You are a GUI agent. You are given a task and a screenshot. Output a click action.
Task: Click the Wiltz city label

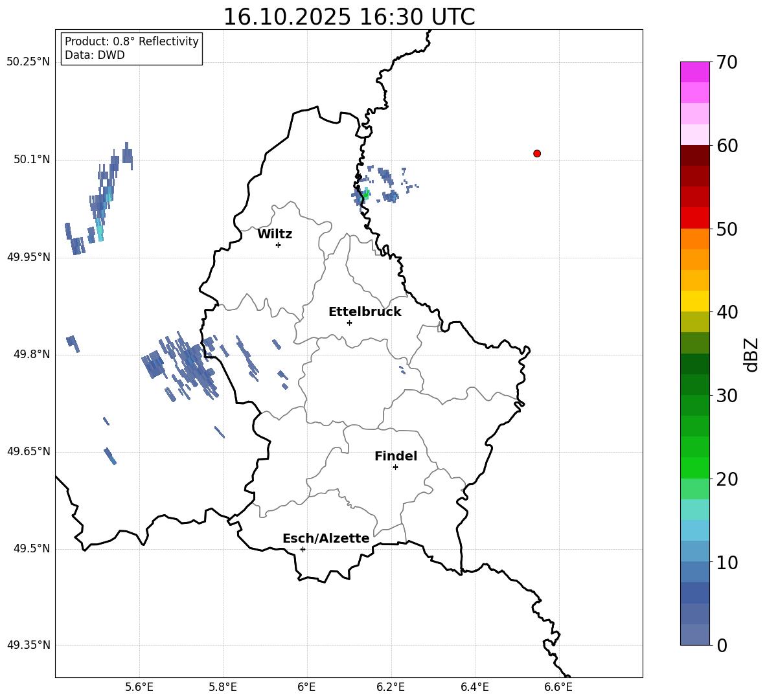tap(275, 234)
